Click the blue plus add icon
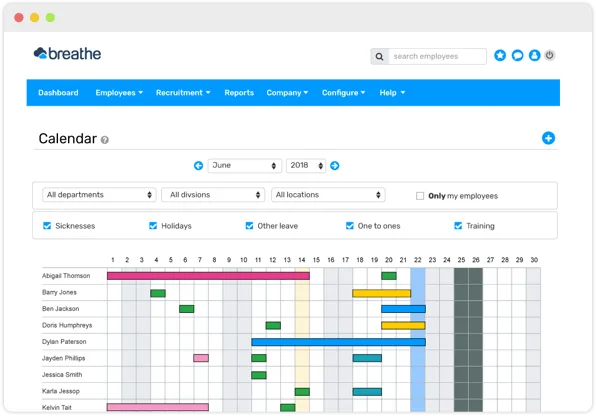This screenshot has height=416, width=596. 548,138
